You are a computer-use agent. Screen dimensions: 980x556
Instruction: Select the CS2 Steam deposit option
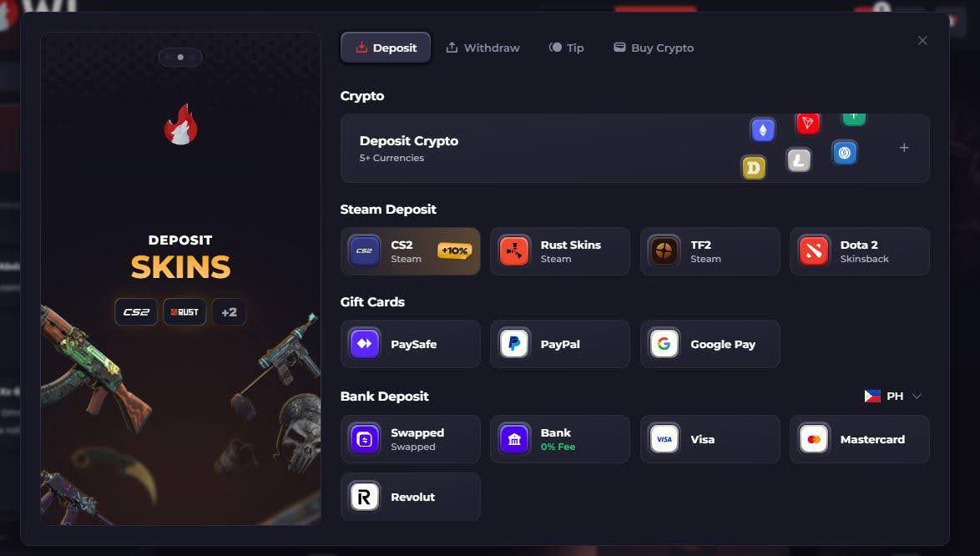[410, 251]
